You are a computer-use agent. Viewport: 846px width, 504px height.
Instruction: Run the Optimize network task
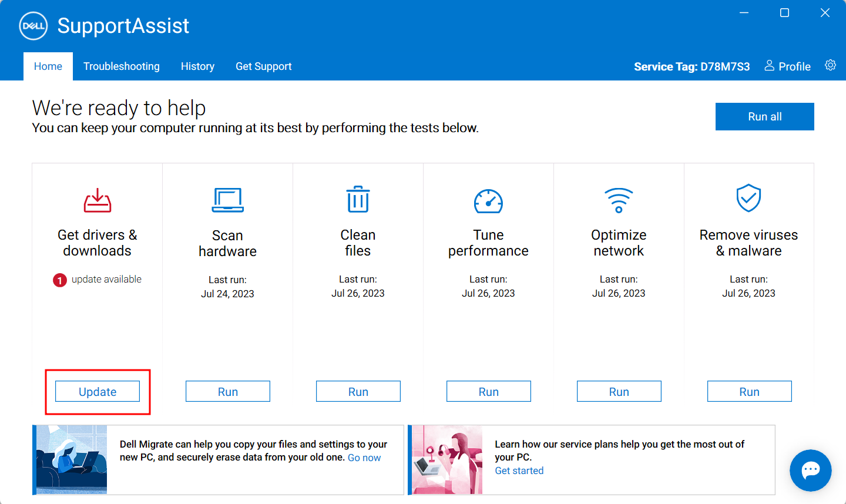619,392
